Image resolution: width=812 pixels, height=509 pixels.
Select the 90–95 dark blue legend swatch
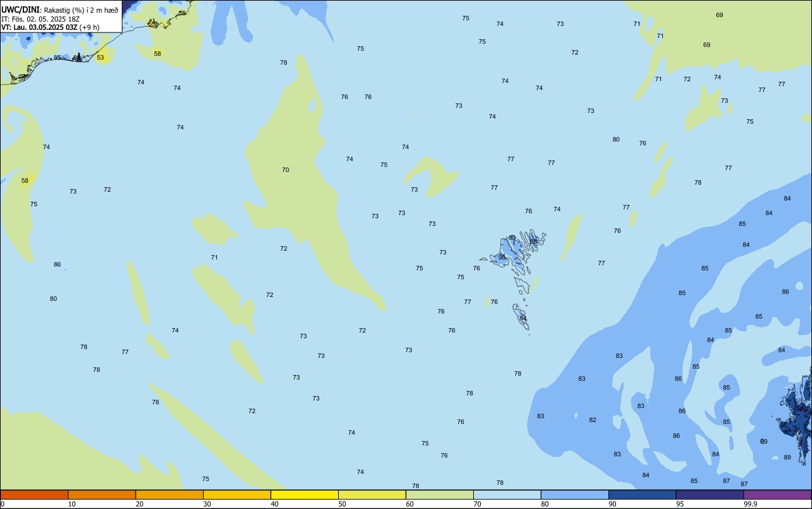pos(642,494)
